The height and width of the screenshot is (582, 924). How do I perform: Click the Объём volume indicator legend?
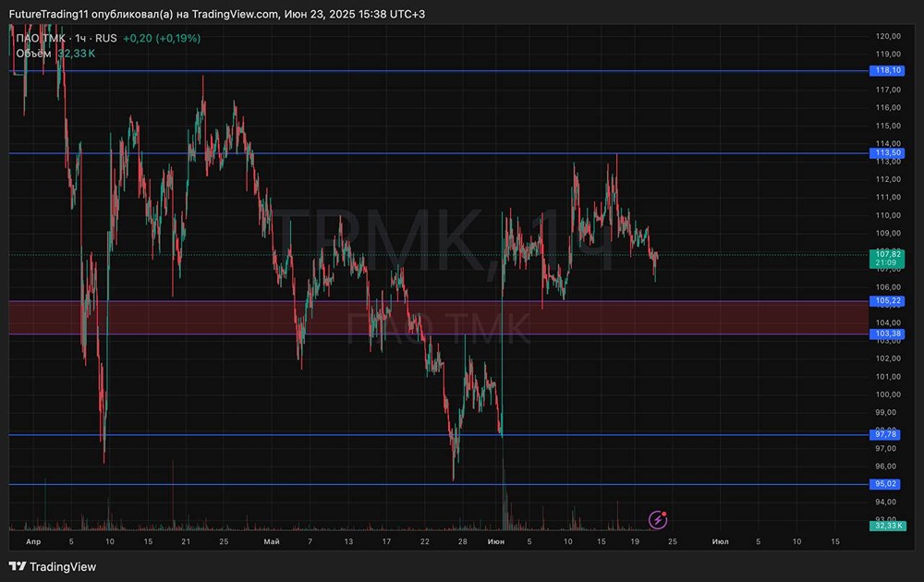point(33,54)
